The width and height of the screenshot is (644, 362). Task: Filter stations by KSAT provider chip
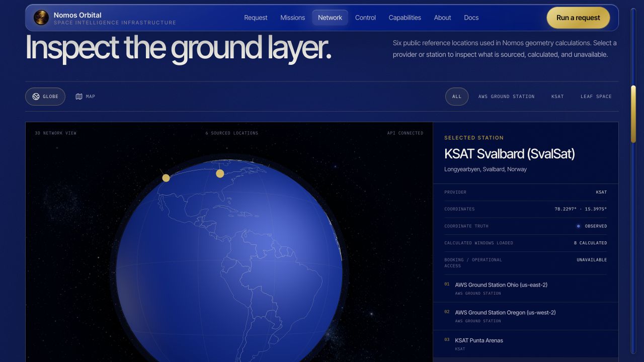pyautogui.click(x=557, y=97)
